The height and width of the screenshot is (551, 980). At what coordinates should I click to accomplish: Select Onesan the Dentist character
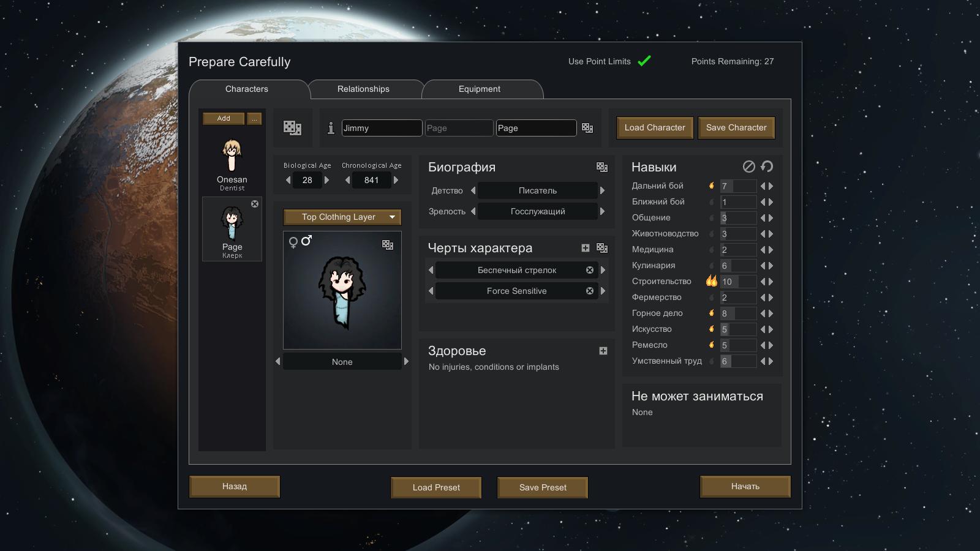[x=232, y=164]
